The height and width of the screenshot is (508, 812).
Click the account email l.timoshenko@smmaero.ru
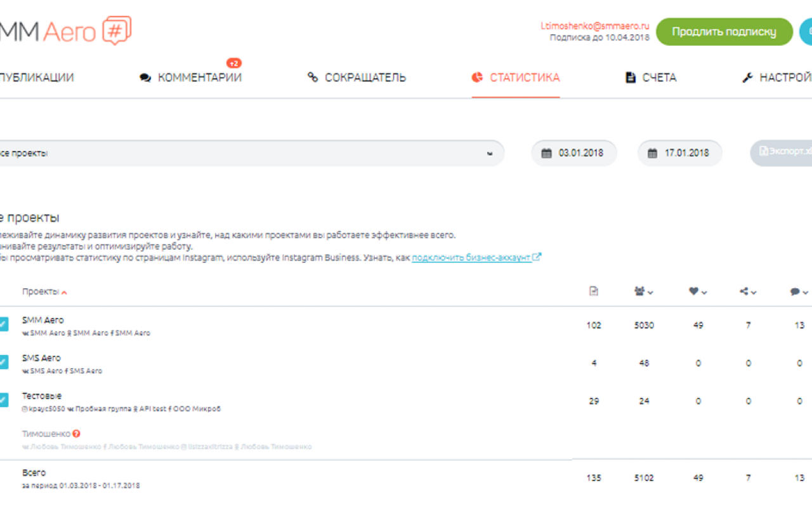point(595,27)
